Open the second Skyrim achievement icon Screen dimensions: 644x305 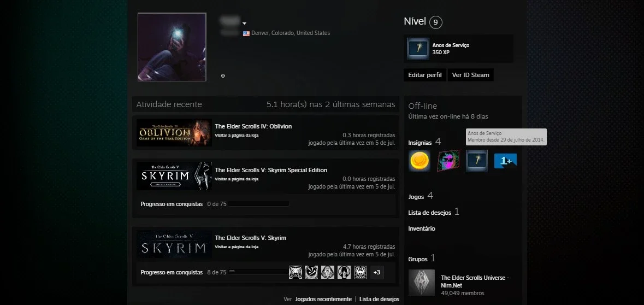click(311, 272)
